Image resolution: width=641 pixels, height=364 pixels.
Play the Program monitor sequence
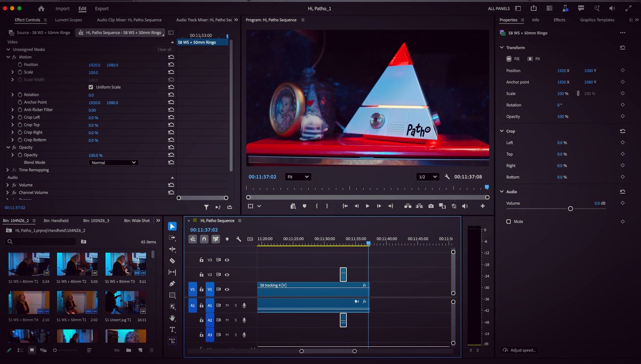click(x=368, y=206)
